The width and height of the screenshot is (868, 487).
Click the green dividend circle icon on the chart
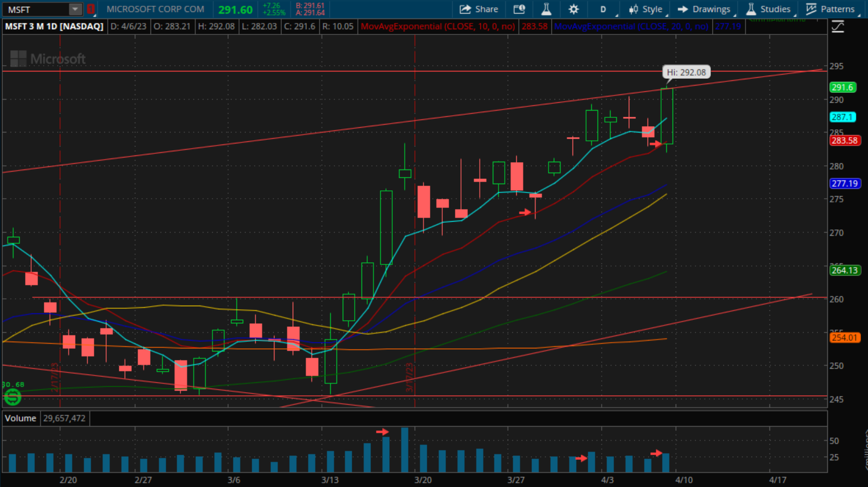coord(13,398)
